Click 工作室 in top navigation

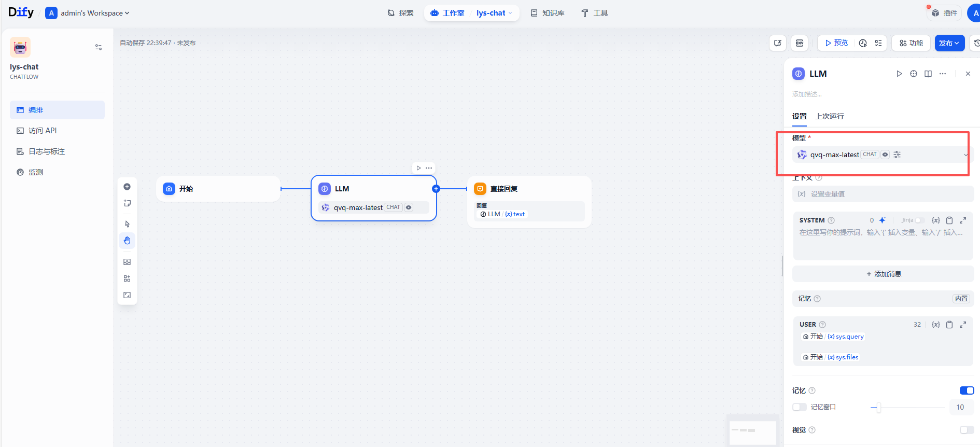click(447, 13)
